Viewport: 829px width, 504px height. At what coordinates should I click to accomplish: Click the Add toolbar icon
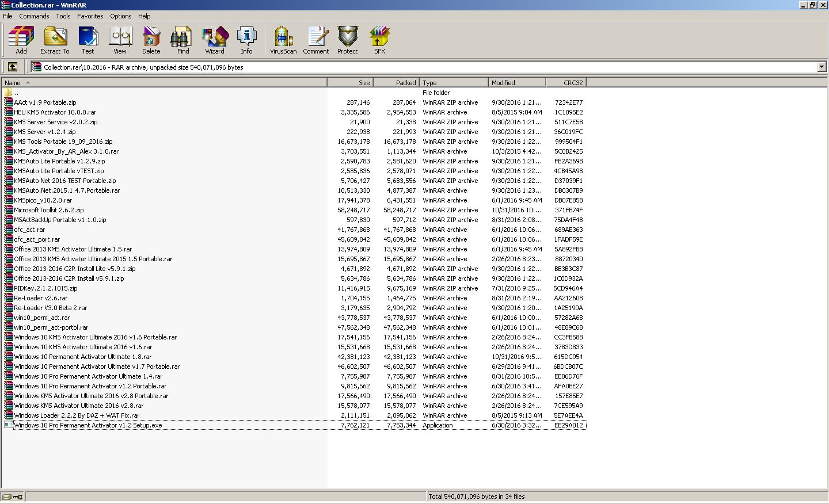pos(21,40)
